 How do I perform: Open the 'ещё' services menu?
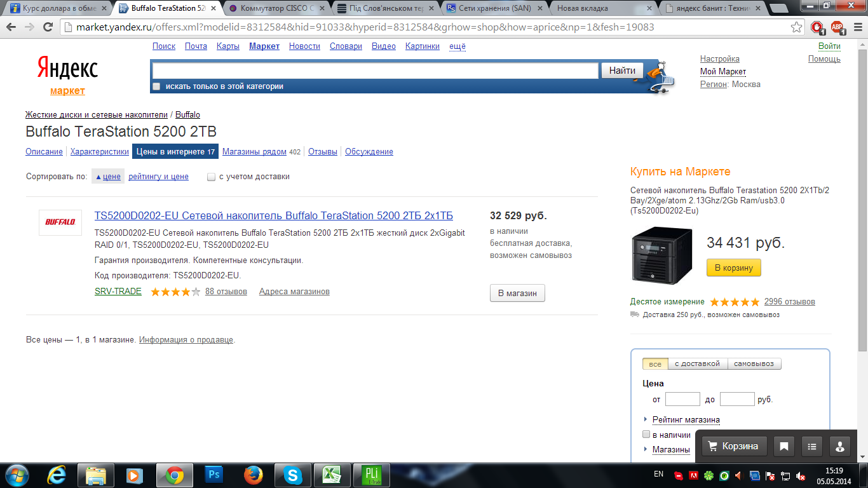pyautogui.click(x=458, y=46)
